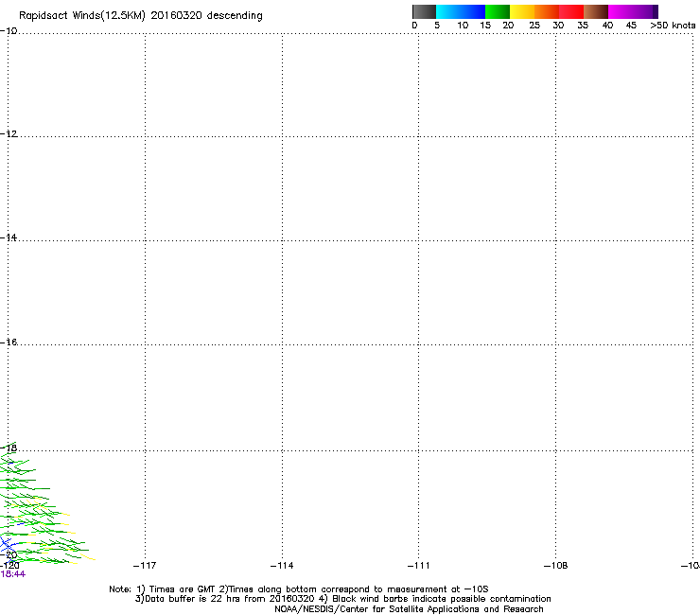Click the 18:44 pass time label
The height and width of the screenshot is (615, 700).
click(x=13, y=574)
